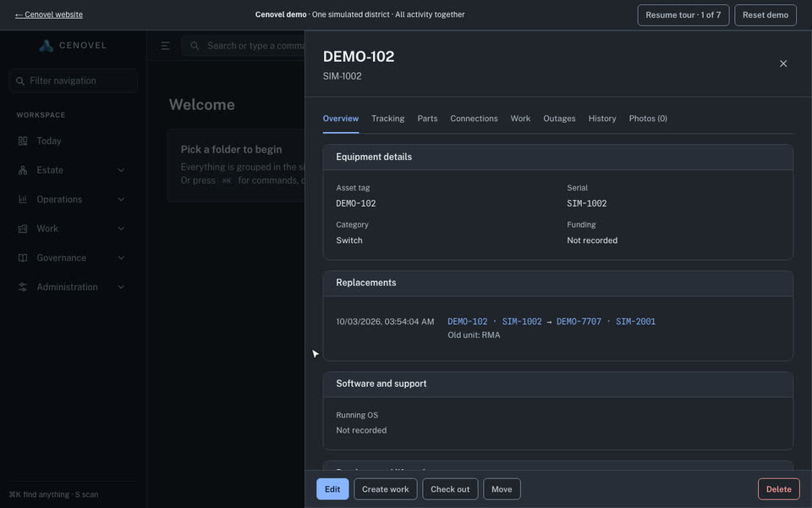View the History tab

coord(602,119)
